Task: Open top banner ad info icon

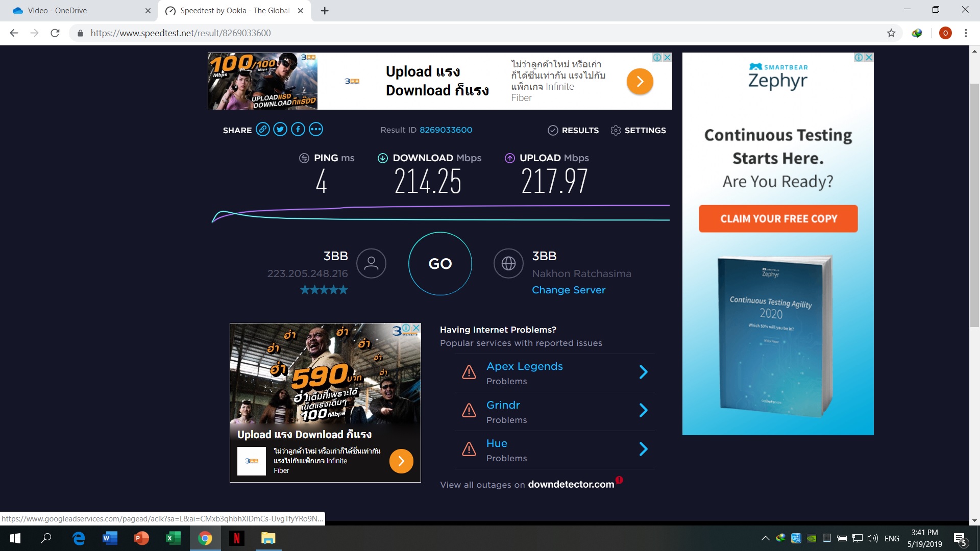Action: coord(657,58)
